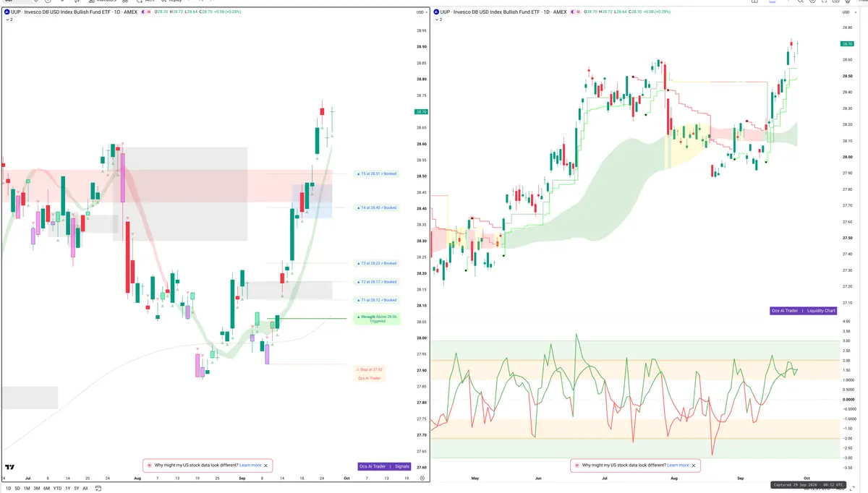Screen dimensions: 868x493
Task: Select the YTD time range
Action: pos(57,488)
